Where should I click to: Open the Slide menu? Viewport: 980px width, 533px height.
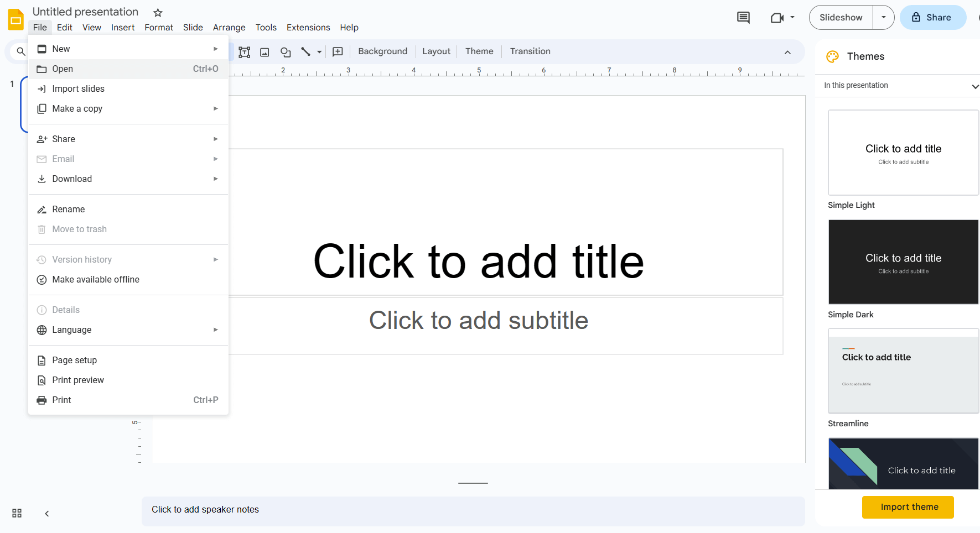193,28
